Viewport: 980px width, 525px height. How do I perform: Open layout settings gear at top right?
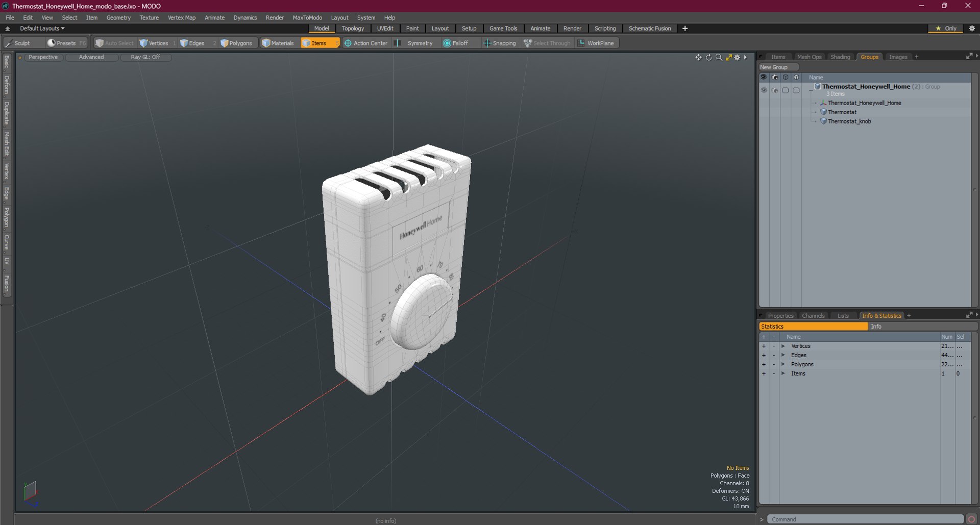pos(972,29)
